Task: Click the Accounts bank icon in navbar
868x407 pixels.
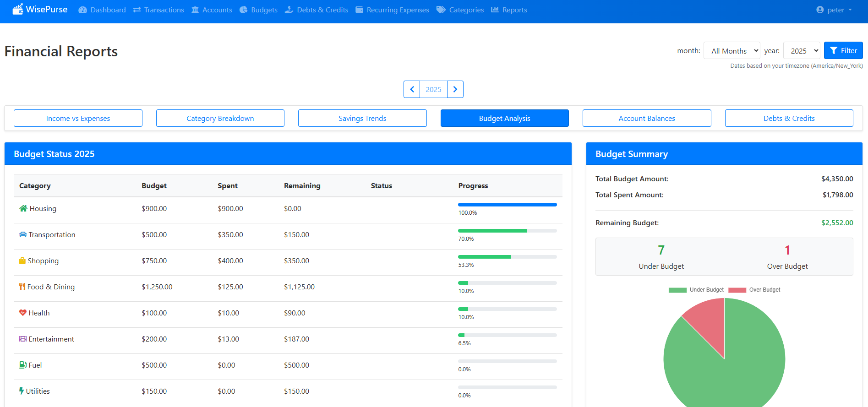Action: tap(195, 10)
